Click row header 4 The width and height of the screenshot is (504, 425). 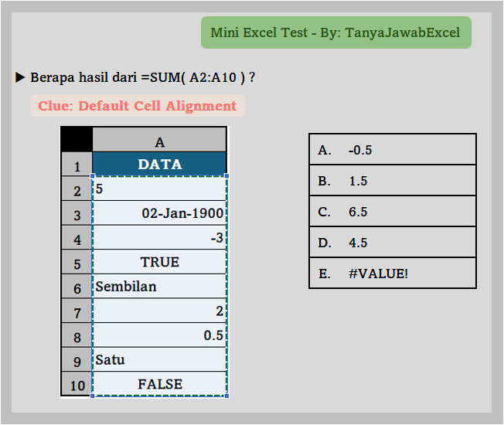[x=77, y=237]
